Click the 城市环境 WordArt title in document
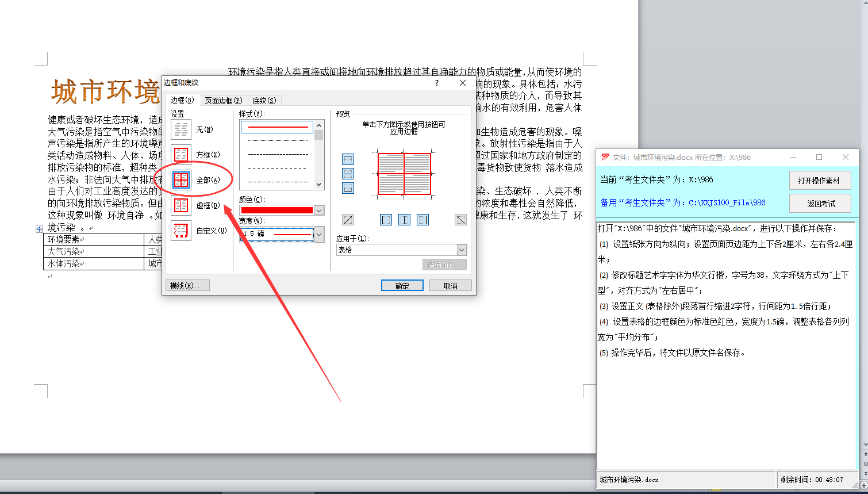868x494 pixels. pos(105,92)
